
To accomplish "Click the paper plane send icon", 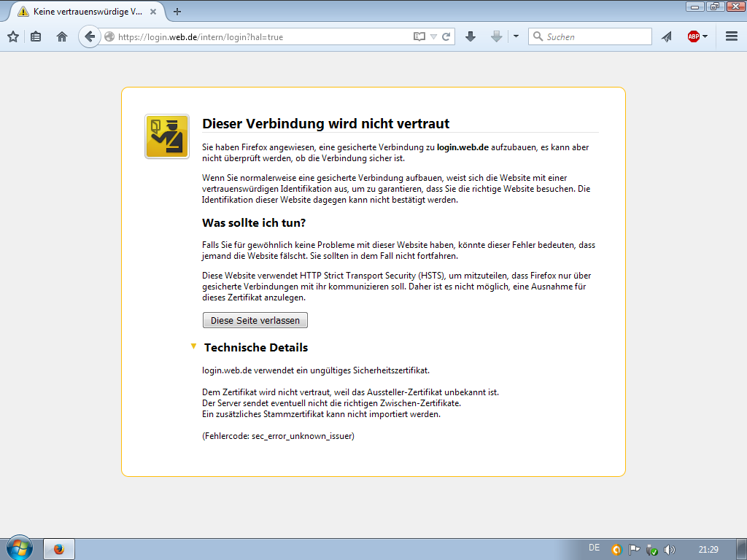I will point(667,36).
